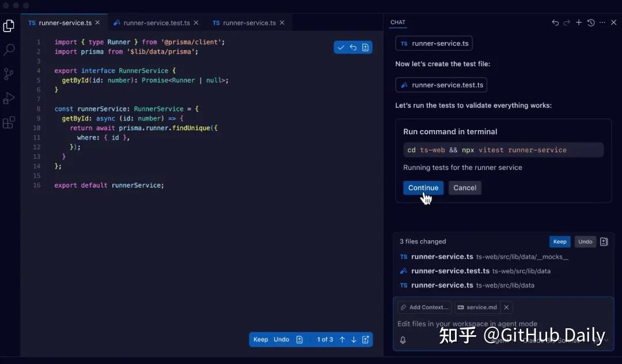Click the 'where: { id },' code line

coord(104,138)
